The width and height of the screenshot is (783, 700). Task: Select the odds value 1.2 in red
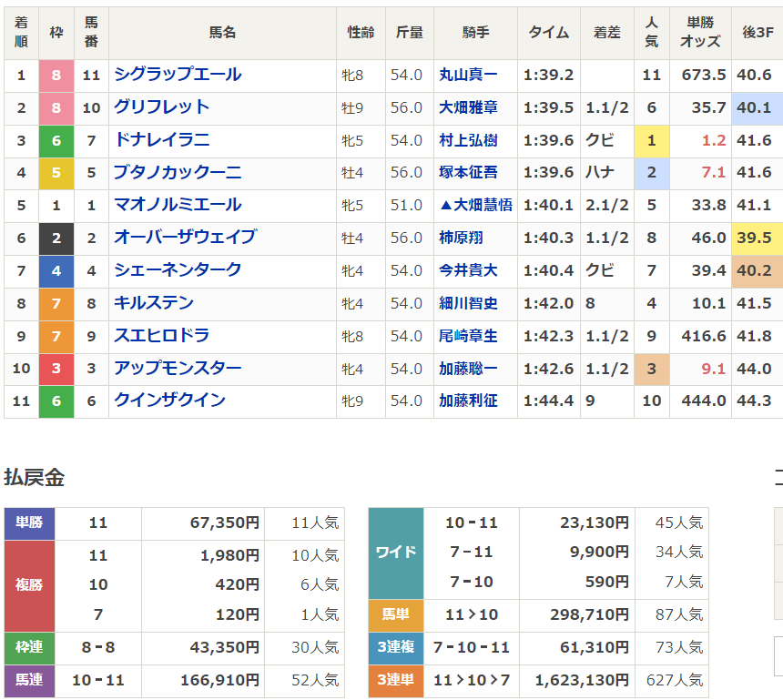[x=714, y=141]
